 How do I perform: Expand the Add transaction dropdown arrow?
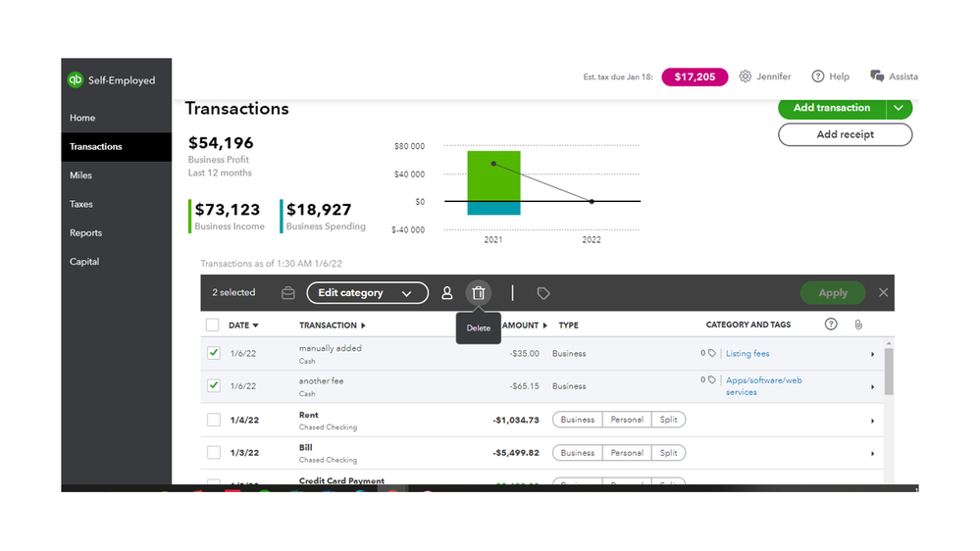(899, 108)
